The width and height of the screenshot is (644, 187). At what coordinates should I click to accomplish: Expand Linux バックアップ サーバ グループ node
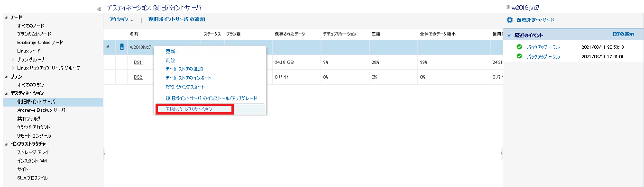point(13,68)
